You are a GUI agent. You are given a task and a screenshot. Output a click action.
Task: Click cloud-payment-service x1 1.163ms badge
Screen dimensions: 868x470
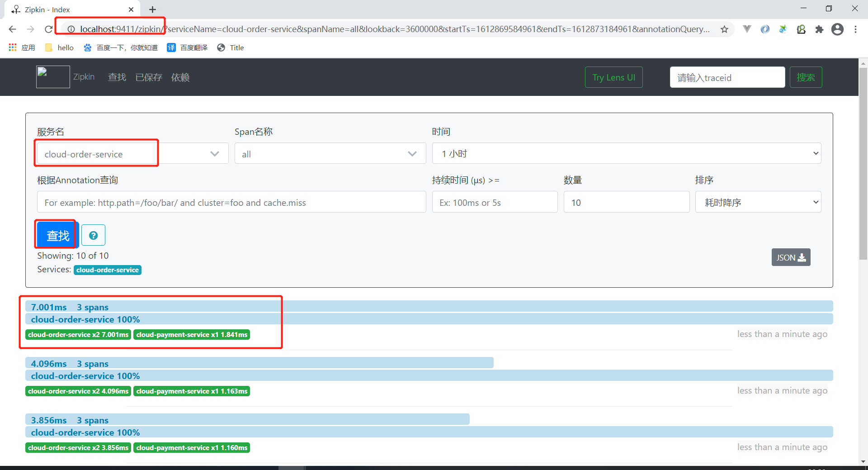click(x=192, y=391)
